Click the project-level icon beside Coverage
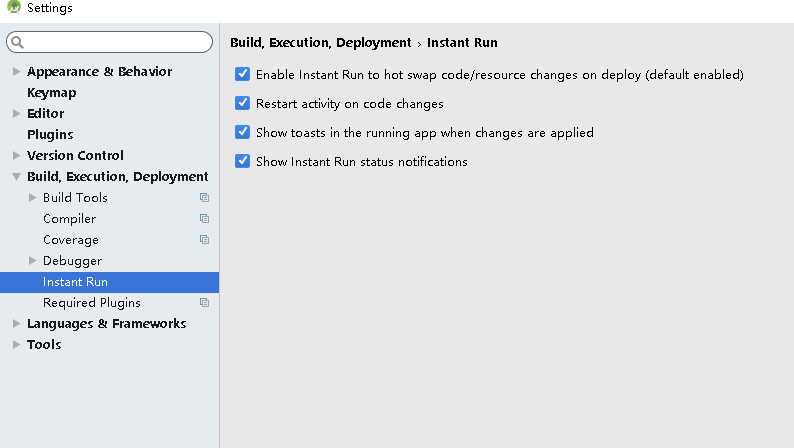 point(204,240)
